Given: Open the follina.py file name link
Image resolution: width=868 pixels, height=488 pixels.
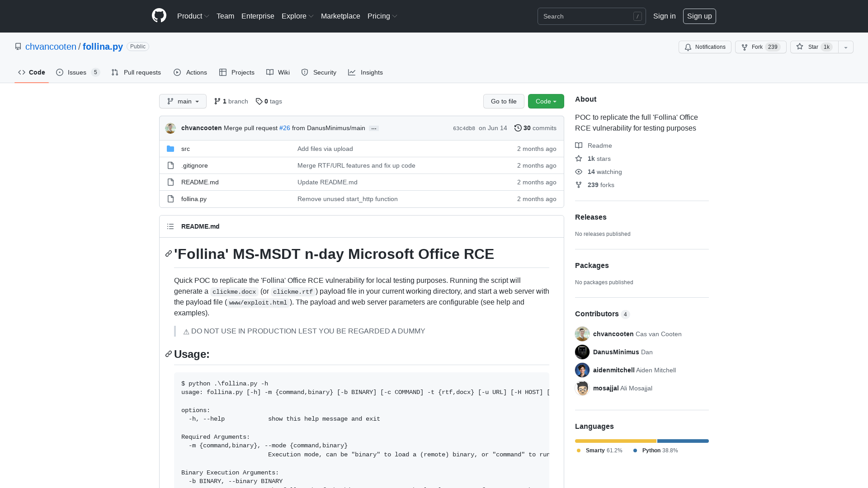Looking at the screenshot, I should [194, 199].
